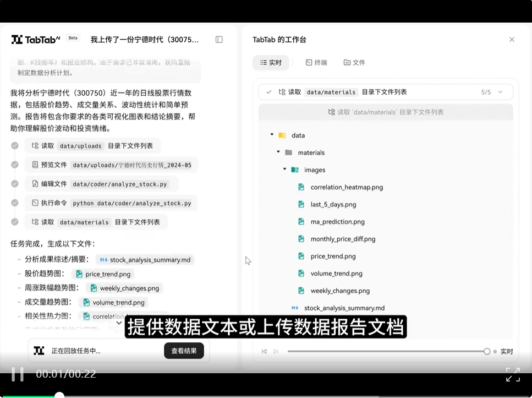Open monthly_price_diff.png in file tree
Viewport: 532px width, 398px height.
[343, 239]
